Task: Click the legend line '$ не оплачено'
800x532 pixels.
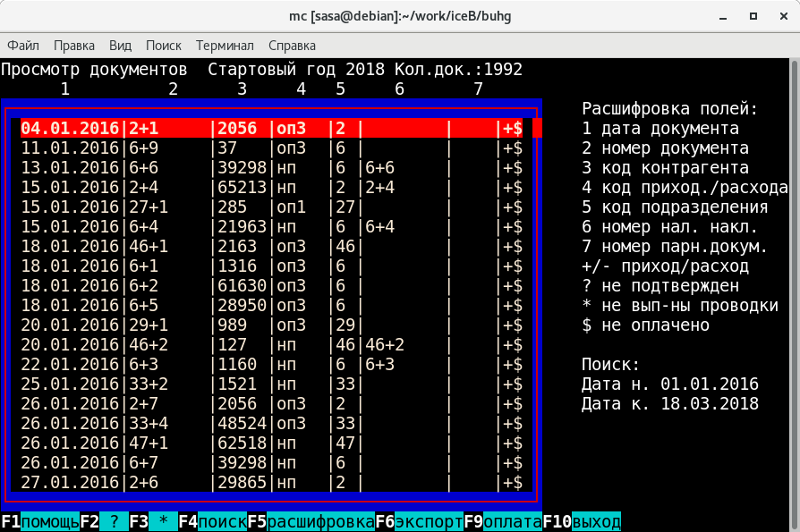Action: click(645, 325)
